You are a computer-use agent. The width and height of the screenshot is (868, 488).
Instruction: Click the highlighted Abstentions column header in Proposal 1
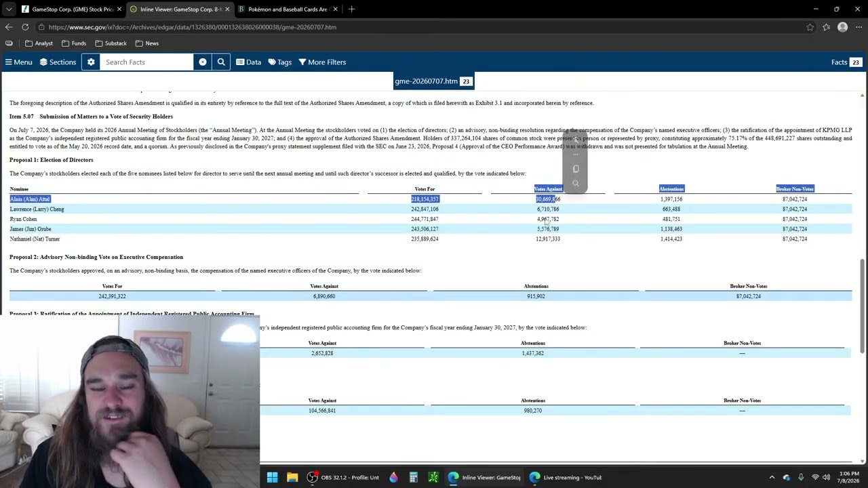pos(671,189)
